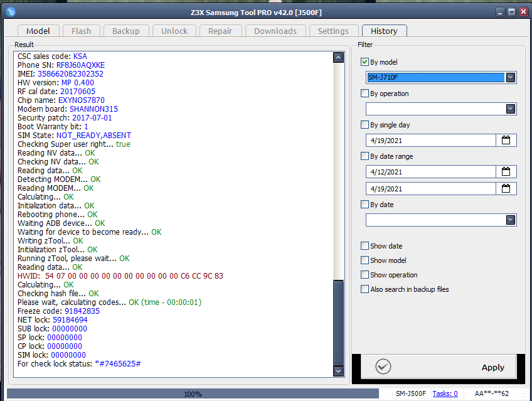The image size is (532, 401).
Task: Expand the By operation dropdown
Action: (511, 109)
